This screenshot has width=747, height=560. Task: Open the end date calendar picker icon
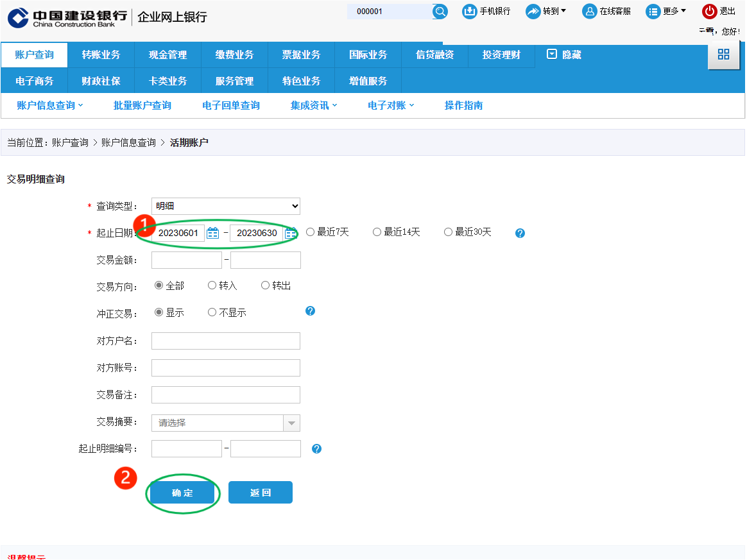(291, 233)
